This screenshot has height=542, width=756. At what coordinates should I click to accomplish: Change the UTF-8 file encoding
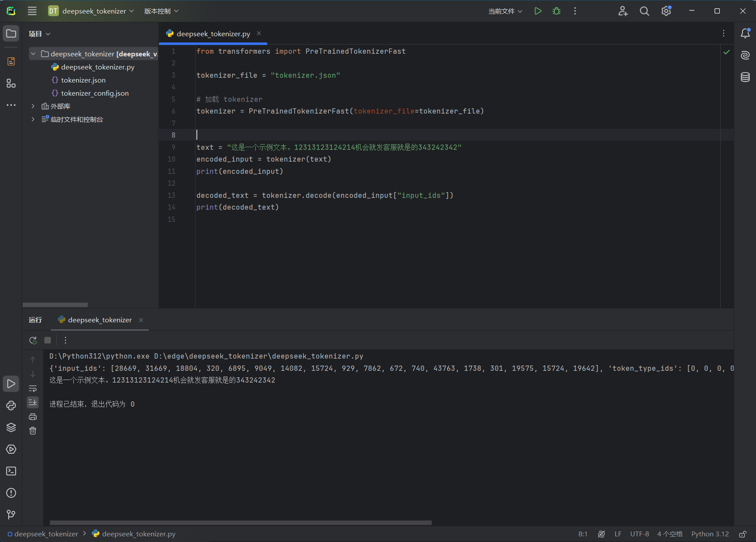639,534
